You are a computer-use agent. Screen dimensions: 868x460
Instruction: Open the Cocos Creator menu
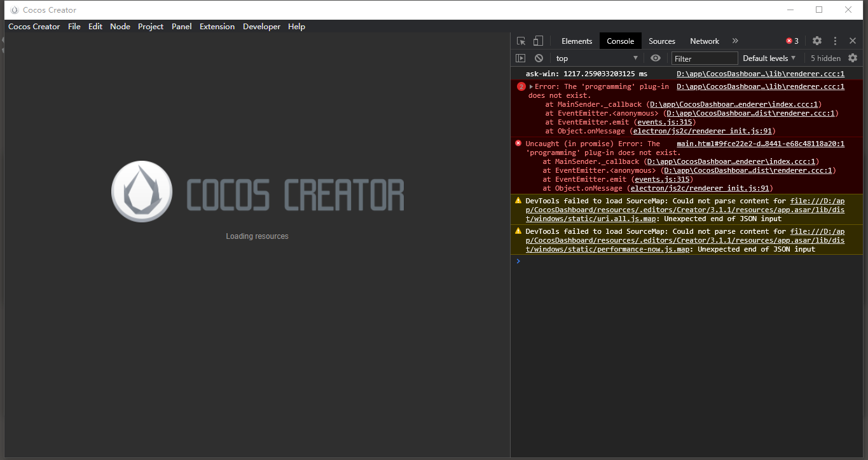click(34, 27)
